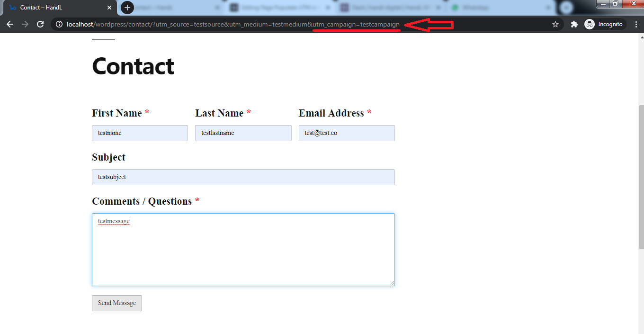Click the address bar URL

tap(227, 24)
